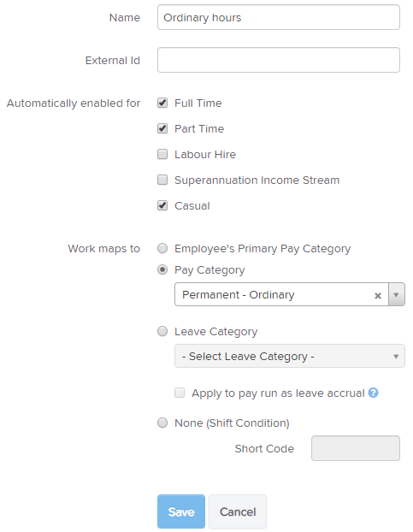Click the Permanent - Ordinary combo box
The width and height of the screenshot is (413, 532).
click(290, 294)
